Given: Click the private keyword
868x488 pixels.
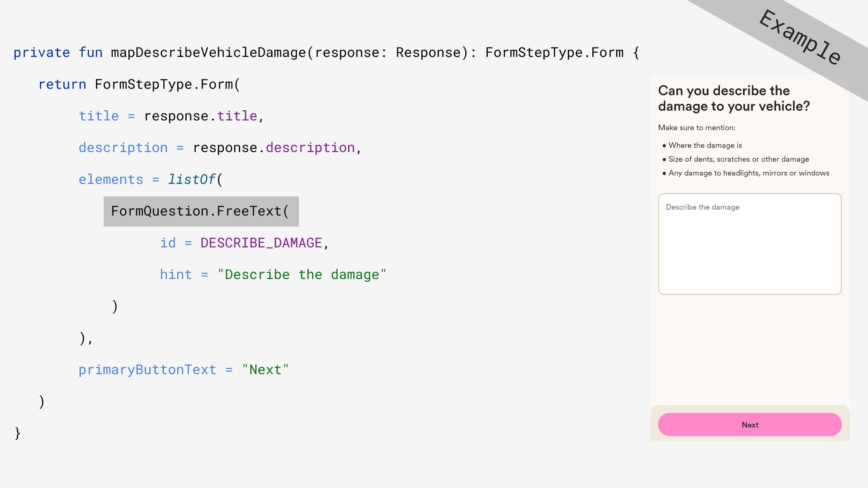Looking at the screenshot, I should (x=42, y=52).
